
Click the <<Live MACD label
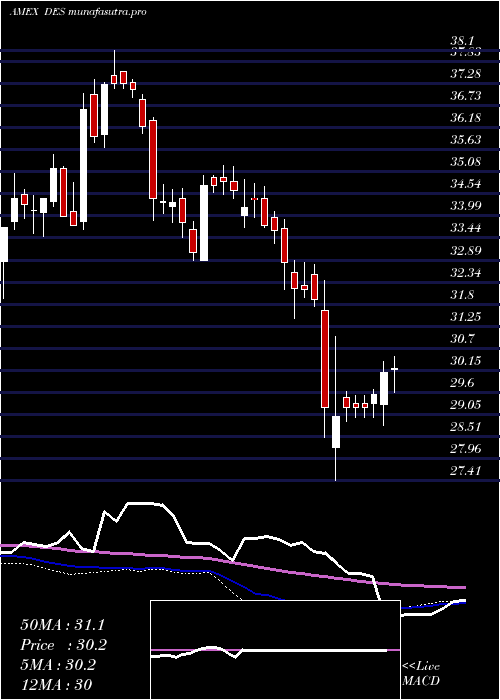tap(421, 673)
